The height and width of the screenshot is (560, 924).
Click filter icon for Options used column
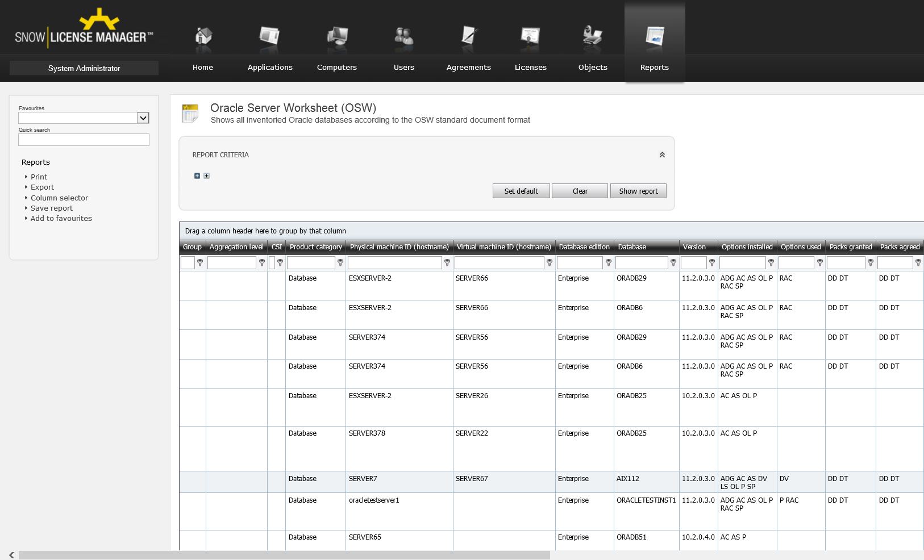(x=820, y=262)
